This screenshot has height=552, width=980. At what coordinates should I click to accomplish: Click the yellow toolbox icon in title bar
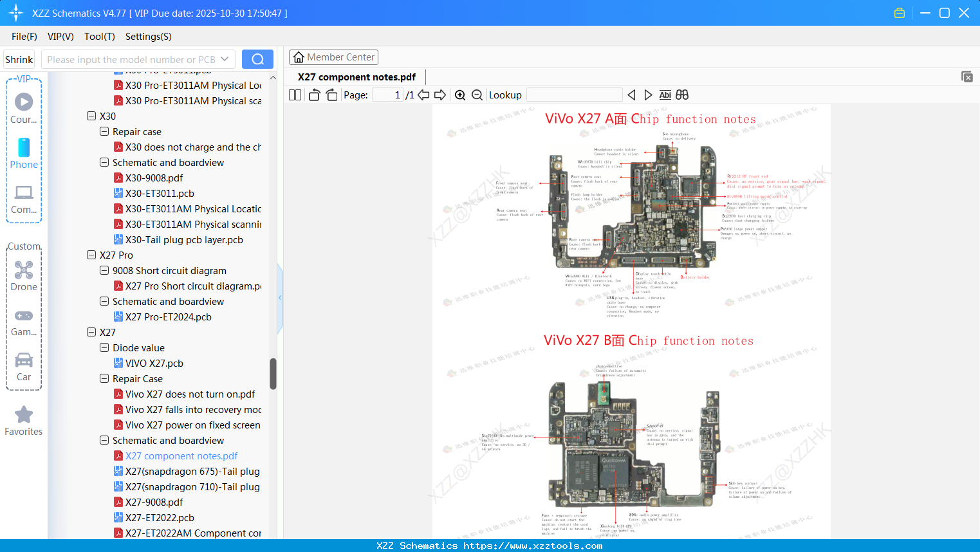click(900, 13)
